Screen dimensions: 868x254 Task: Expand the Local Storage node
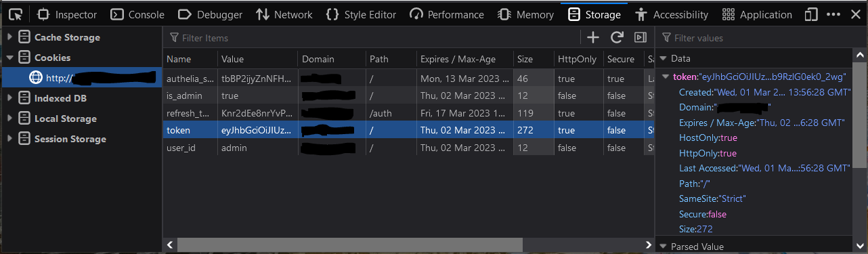click(9, 119)
